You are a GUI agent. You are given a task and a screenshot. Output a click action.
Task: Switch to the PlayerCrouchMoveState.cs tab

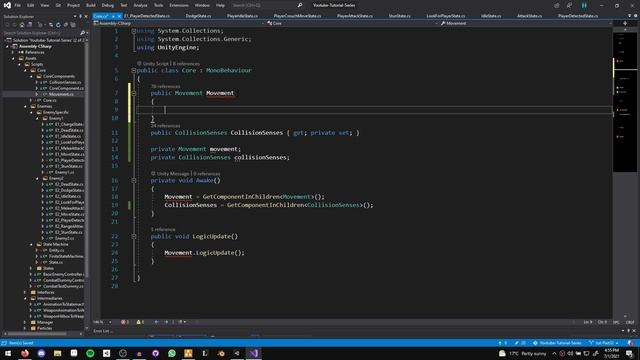[x=297, y=16]
